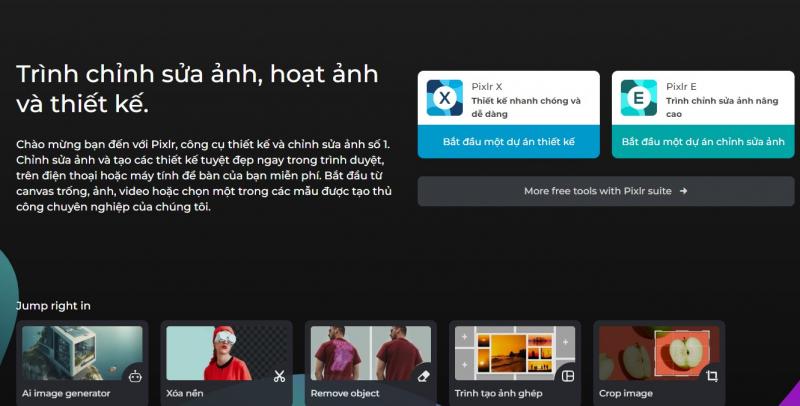Open the Crop image apple thumbnail
Image resolution: width=800 pixels, height=406 pixels.
(x=659, y=353)
